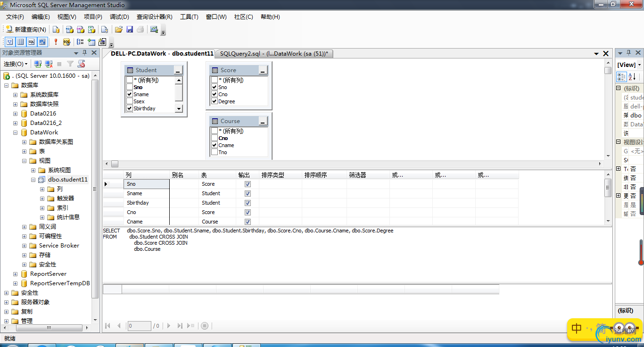Expand the ReportServer database node

[16, 274]
